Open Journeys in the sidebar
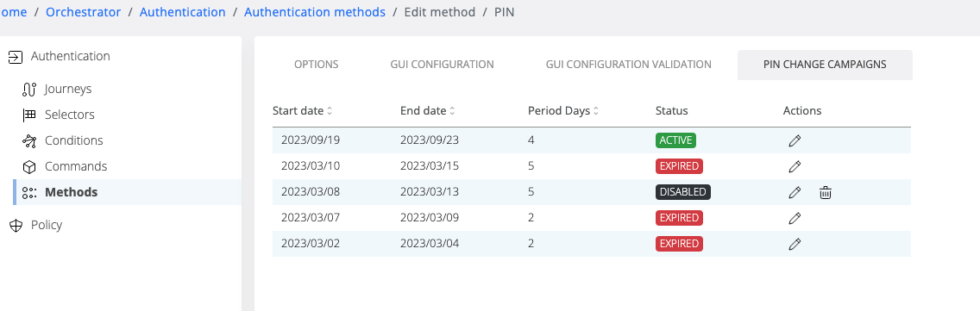This screenshot has width=980, height=311. [67, 89]
